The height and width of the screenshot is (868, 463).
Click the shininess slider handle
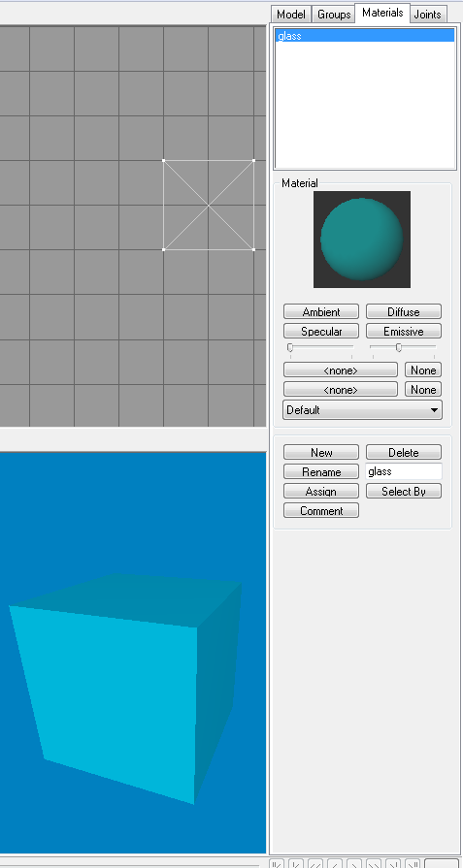coord(289,347)
